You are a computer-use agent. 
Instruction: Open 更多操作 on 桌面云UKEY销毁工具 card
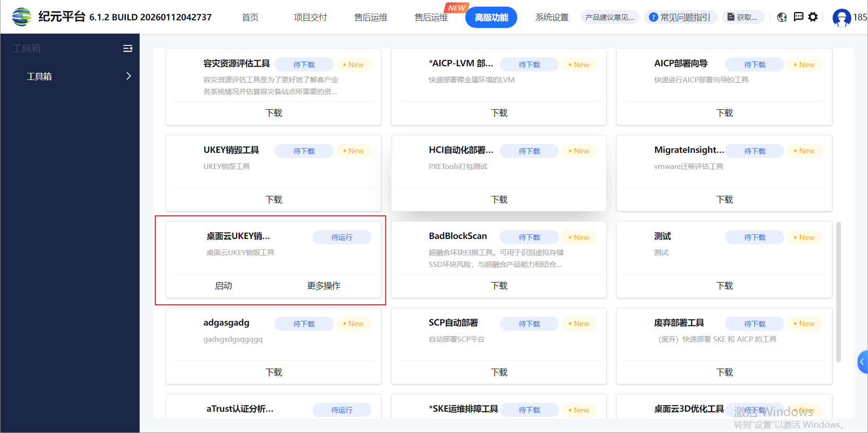pyautogui.click(x=324, y=286)
